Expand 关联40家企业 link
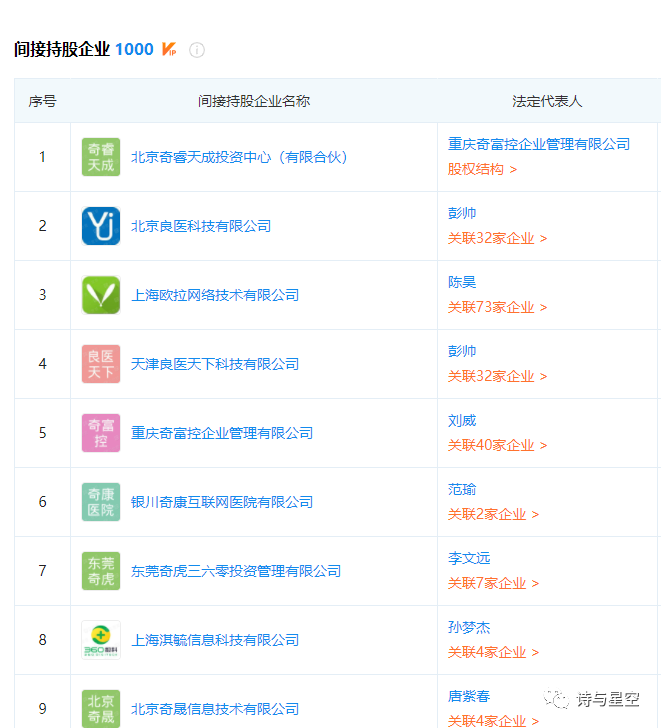The image size is (661, 728). tap(497, 445)
